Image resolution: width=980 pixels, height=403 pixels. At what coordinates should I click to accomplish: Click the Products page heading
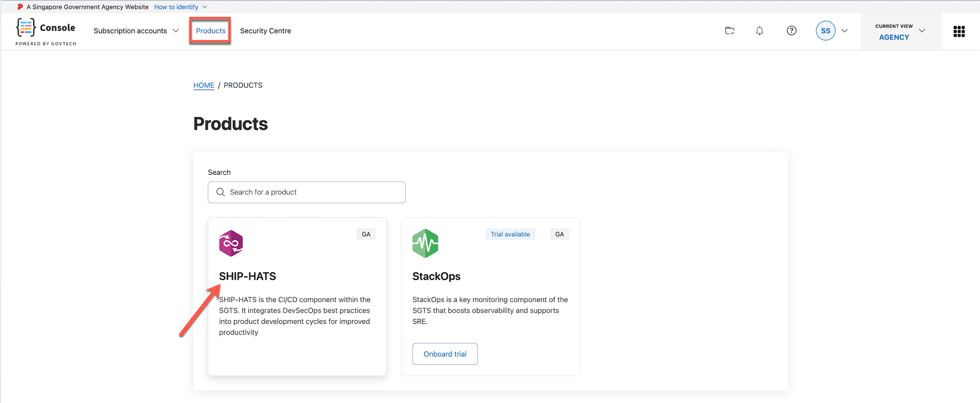(230, 124)
